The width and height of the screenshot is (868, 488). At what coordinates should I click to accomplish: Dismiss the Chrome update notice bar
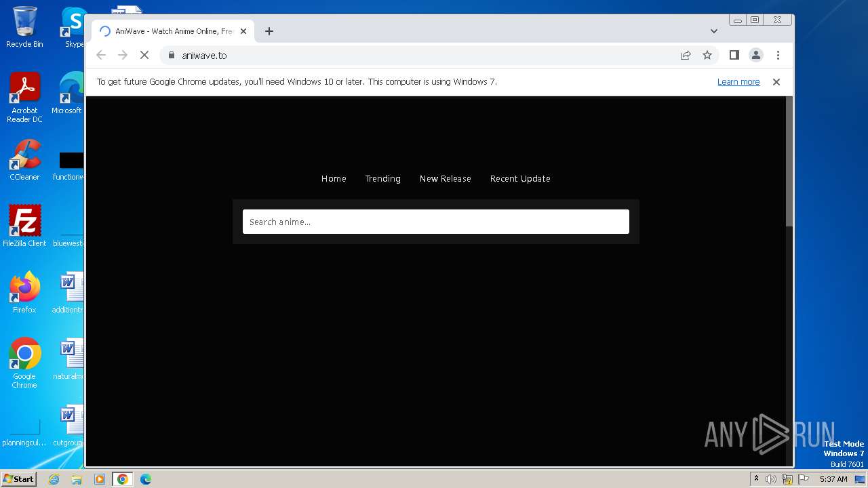coord(776,82)
